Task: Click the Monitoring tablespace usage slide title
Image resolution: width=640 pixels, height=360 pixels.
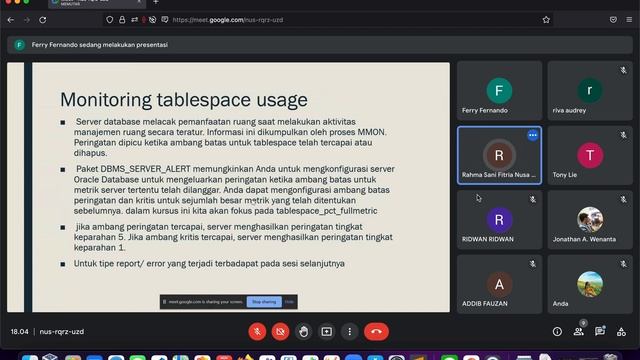Action: (184, 100)
